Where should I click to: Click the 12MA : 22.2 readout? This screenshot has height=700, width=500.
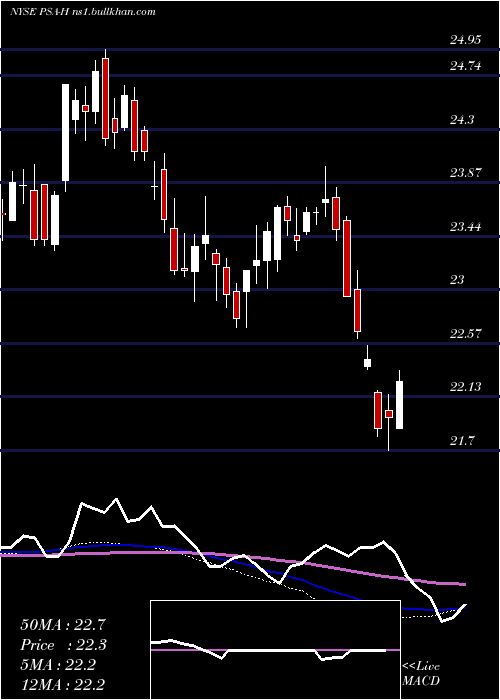(63, 685)
